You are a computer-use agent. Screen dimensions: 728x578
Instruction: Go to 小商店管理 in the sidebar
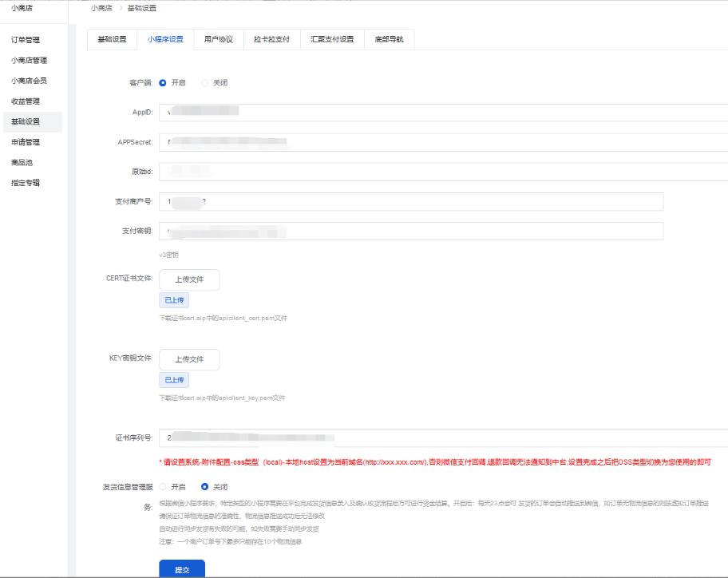[29, 60]
